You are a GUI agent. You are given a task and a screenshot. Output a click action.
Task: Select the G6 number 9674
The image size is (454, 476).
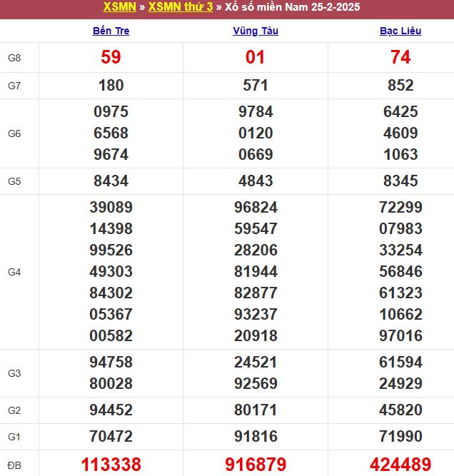(x=111, y=154)
